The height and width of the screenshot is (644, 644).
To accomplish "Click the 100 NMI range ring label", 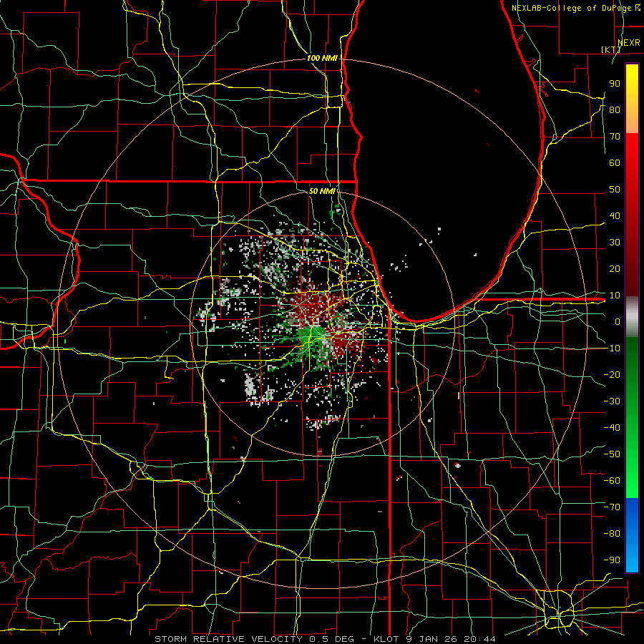I will click(322, 59).
